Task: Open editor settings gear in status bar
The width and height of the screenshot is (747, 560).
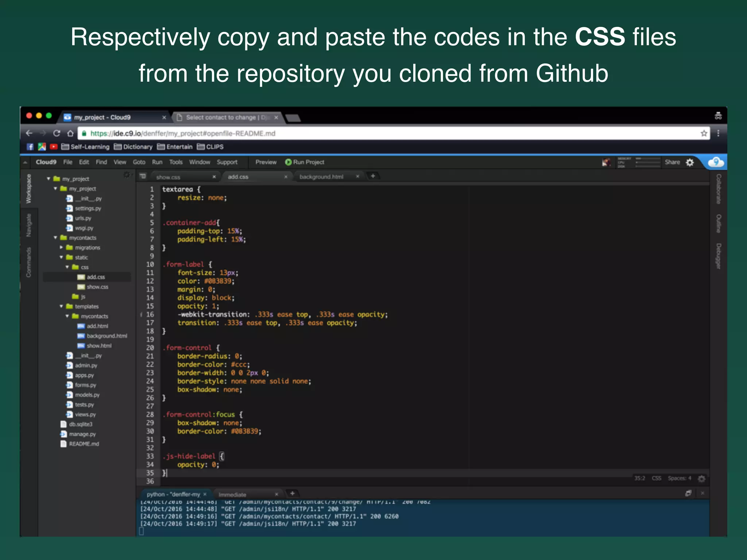Action: click(x=701, y=478)
